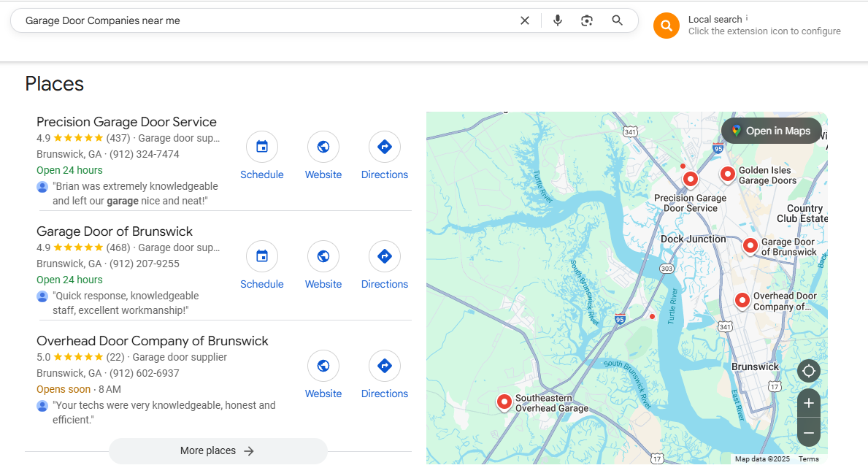Click the orange Local search extension icon
Screen dimensions: 868x476
[666, 26]
